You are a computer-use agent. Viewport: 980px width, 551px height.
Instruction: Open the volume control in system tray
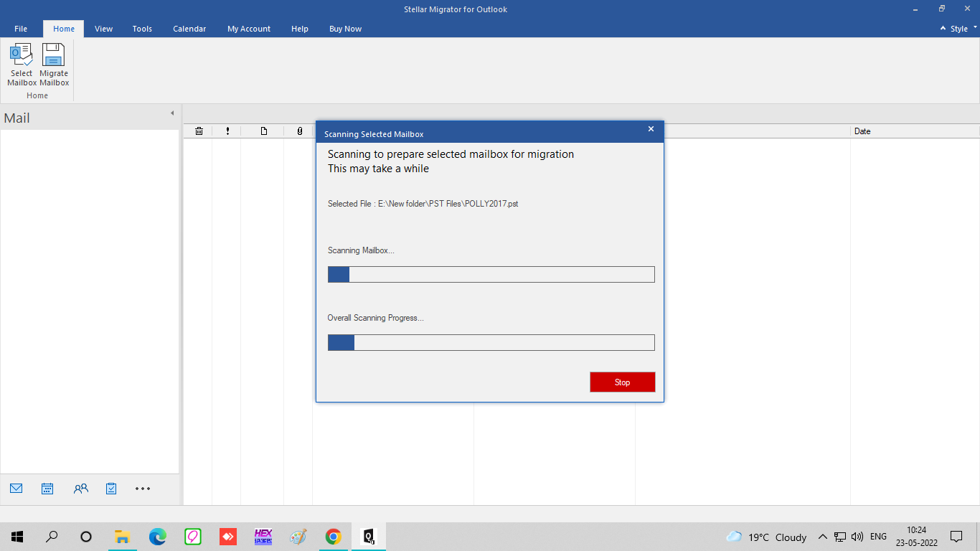pyautogui.click(x=857, y=537)
